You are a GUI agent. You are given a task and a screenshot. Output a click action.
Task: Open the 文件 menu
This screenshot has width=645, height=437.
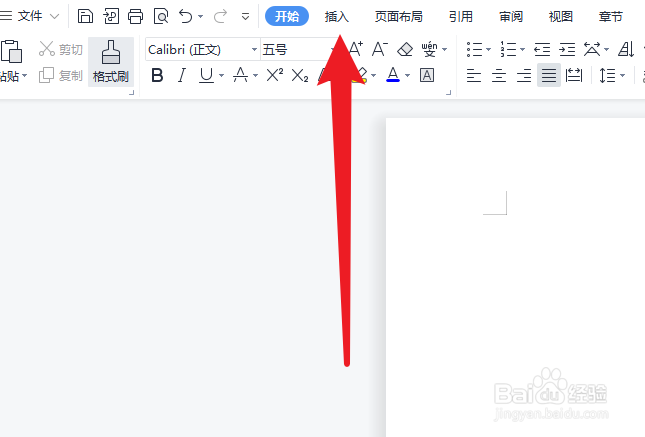(30, 16)
